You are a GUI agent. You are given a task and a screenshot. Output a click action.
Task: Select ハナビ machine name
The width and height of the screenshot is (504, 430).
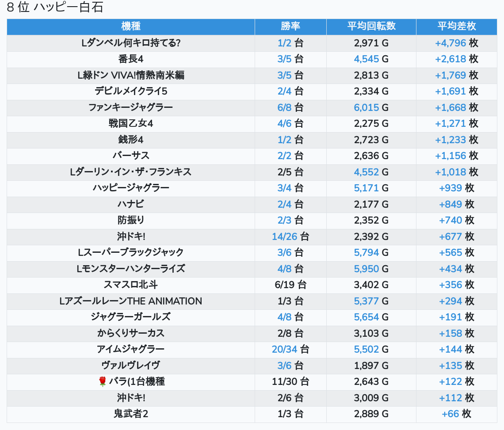[x=131, y=204]
